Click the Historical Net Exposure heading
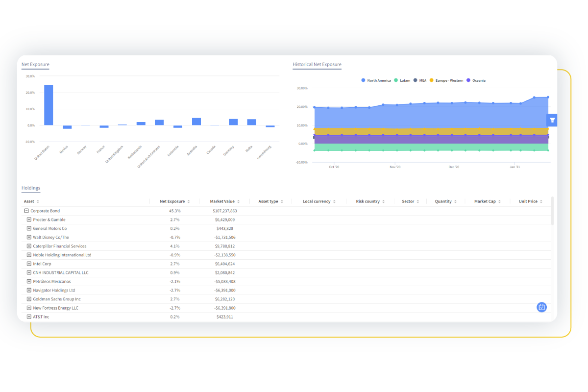Viewport: 588px width, 392px height. 317,64
